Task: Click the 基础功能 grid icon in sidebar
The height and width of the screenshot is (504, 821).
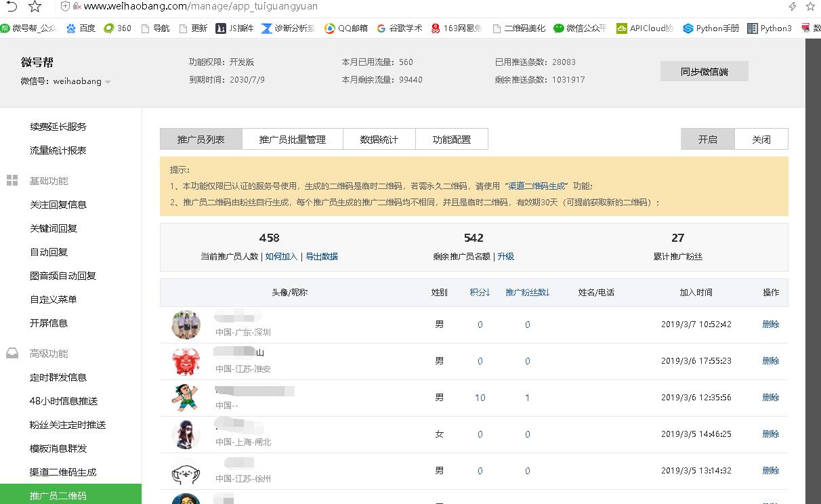Action: tap(12, 181)
